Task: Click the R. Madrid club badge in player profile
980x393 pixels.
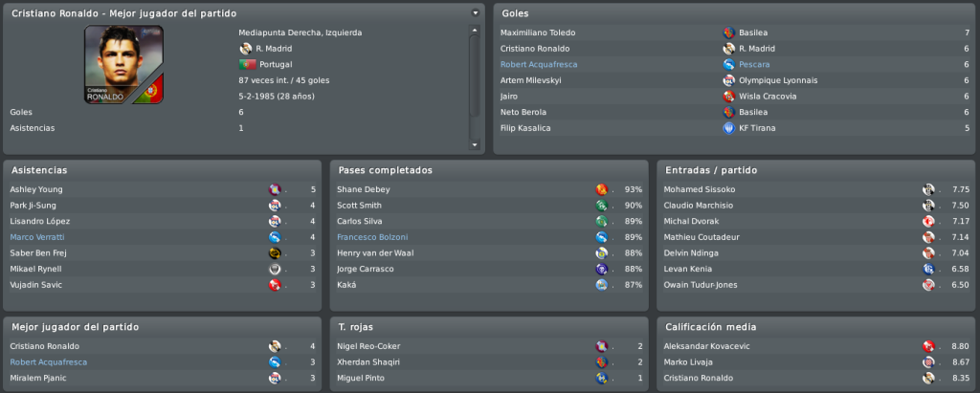Action: tap(246, 48)
